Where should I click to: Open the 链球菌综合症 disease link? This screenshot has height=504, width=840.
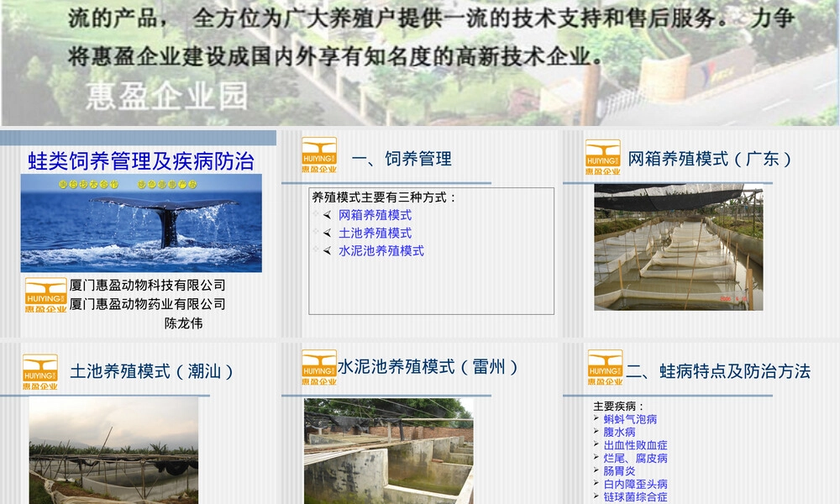[x=635, y=497]
